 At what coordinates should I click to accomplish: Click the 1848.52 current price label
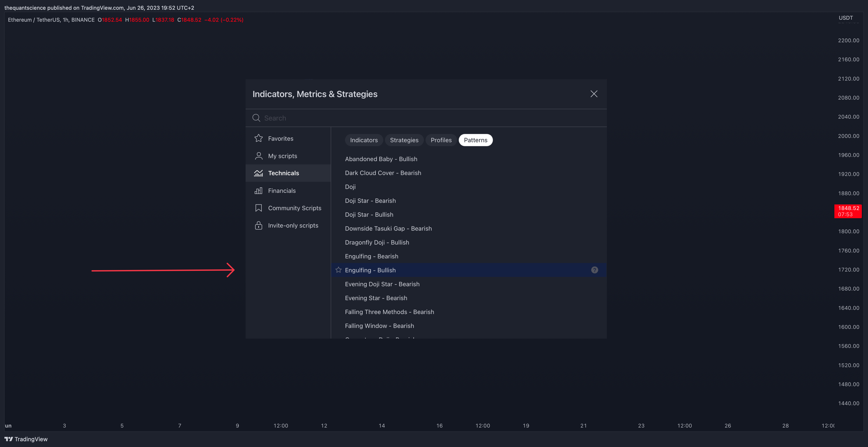pyautogui.click(x=848, y=211)
